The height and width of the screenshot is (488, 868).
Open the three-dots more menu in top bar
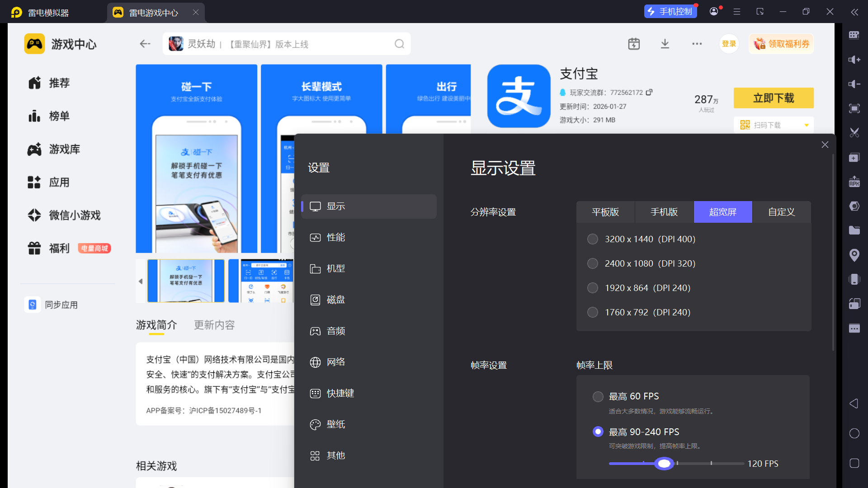click(x=697, y=44)
